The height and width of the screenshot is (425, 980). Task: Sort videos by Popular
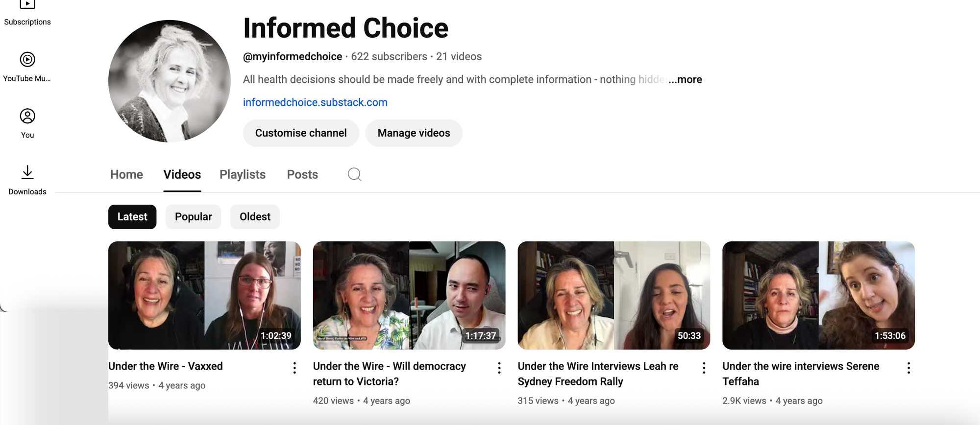pyautogui.click(x=193, y=217)
